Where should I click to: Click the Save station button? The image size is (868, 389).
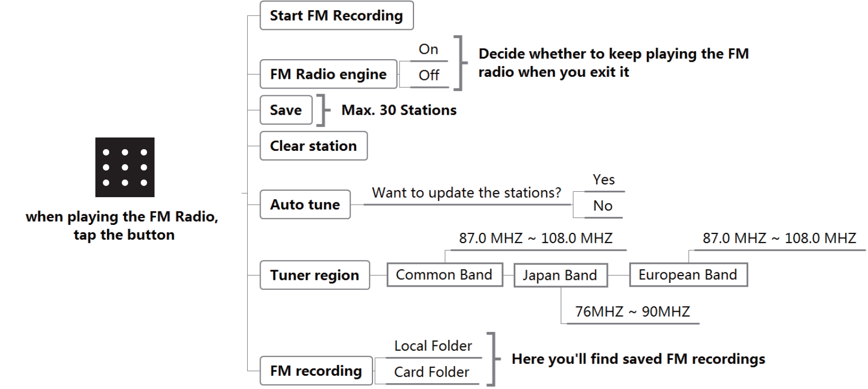click(x=286, y=110)
